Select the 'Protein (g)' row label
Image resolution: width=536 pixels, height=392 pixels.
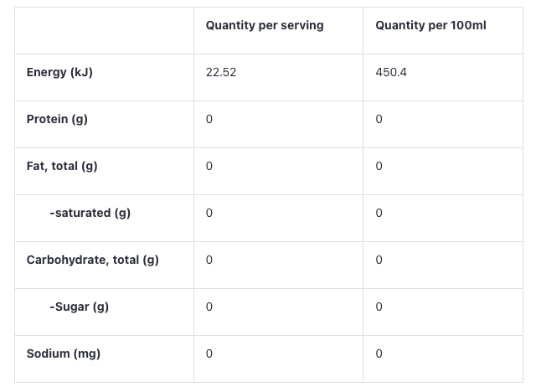[57, 120]
